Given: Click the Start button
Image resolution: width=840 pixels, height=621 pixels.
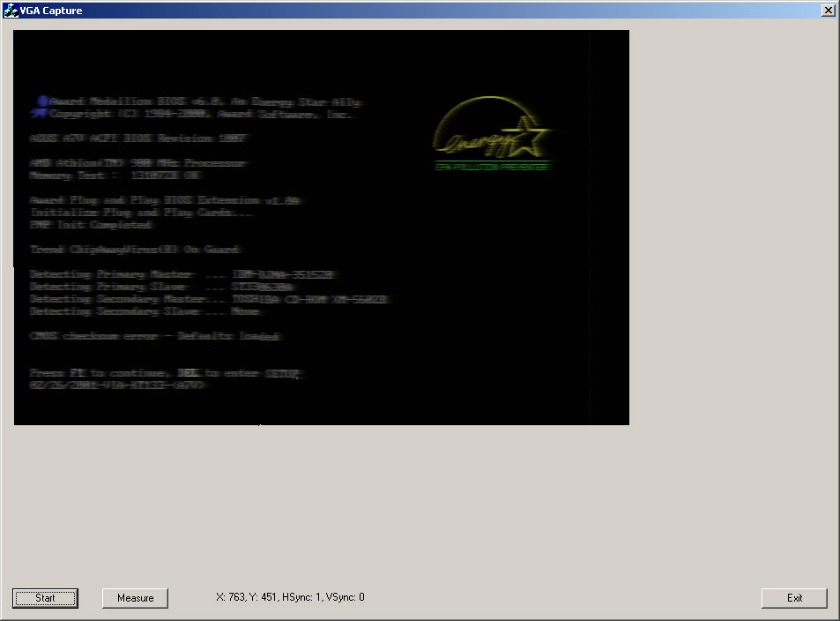Looking at the screenshot, I should pos(45,598).
